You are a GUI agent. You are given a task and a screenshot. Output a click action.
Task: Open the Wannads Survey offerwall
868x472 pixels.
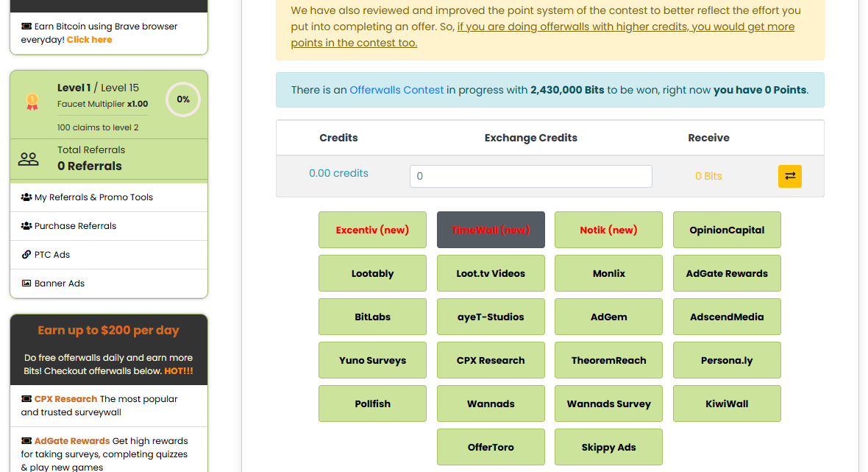[608, 404]
